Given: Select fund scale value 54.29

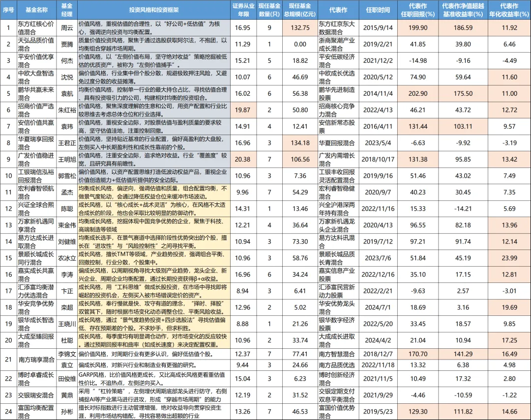Looking at the screenshot, I should click(x=300, y=192).
